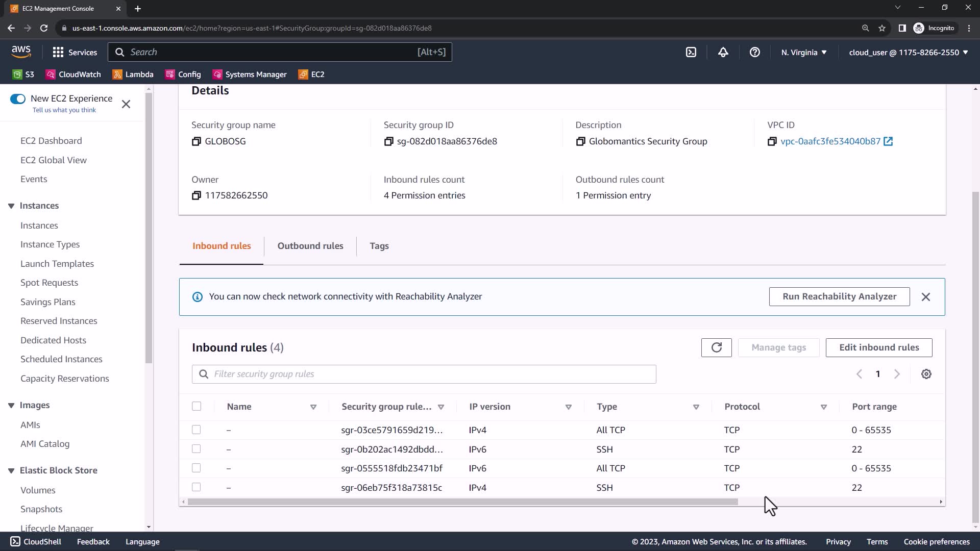Click the filter security group rules field
The image size is (980, 551).
pyautogui.click(x=424, y=374)
